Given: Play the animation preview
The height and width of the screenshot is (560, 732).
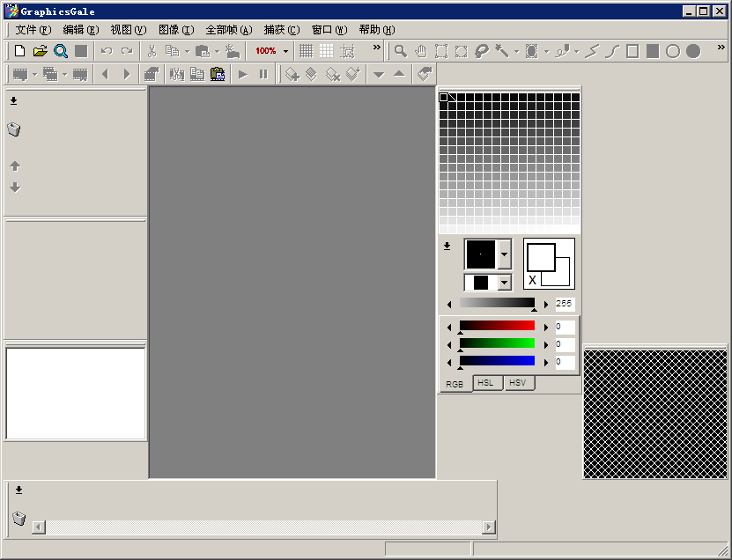Looking at the screenshot, I should click(241, 74).
